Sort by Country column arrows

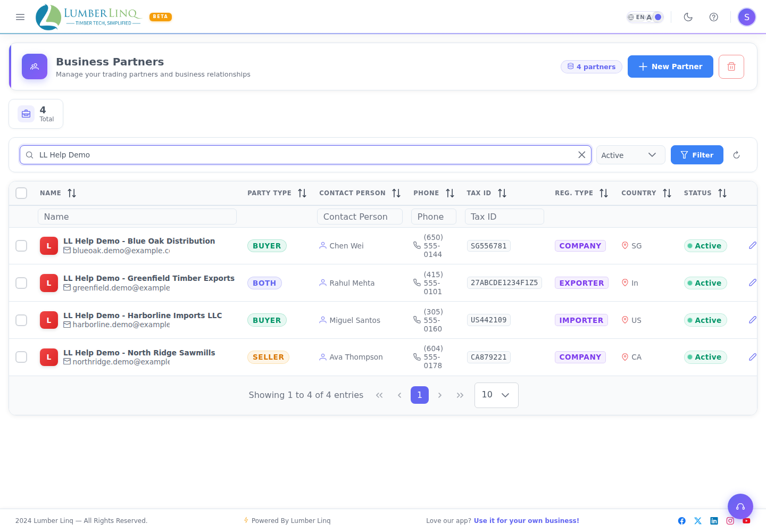pos(667,193)
